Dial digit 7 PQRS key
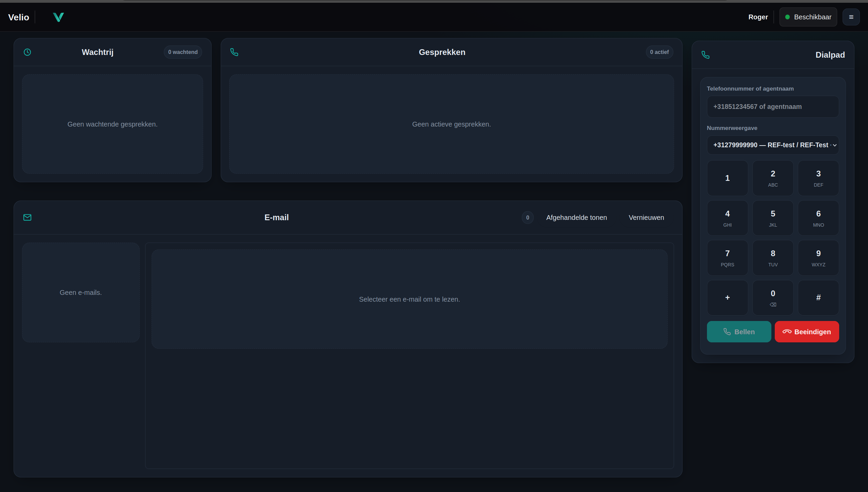Screen dimensions: 868x492 tap(728, 258)
